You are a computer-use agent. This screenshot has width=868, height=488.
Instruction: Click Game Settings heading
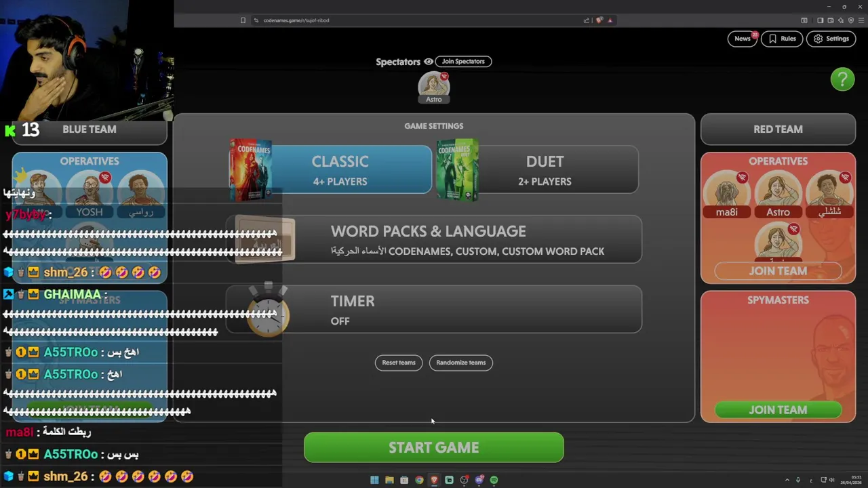(x=434, y=126)
